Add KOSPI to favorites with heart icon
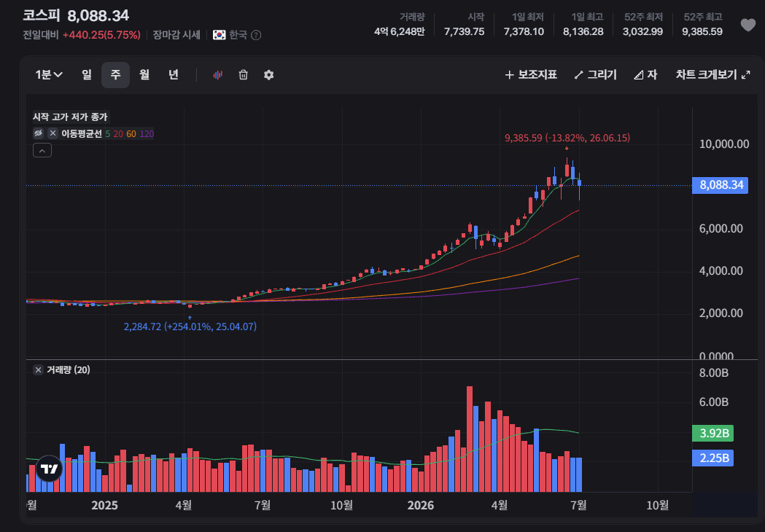 747,25
